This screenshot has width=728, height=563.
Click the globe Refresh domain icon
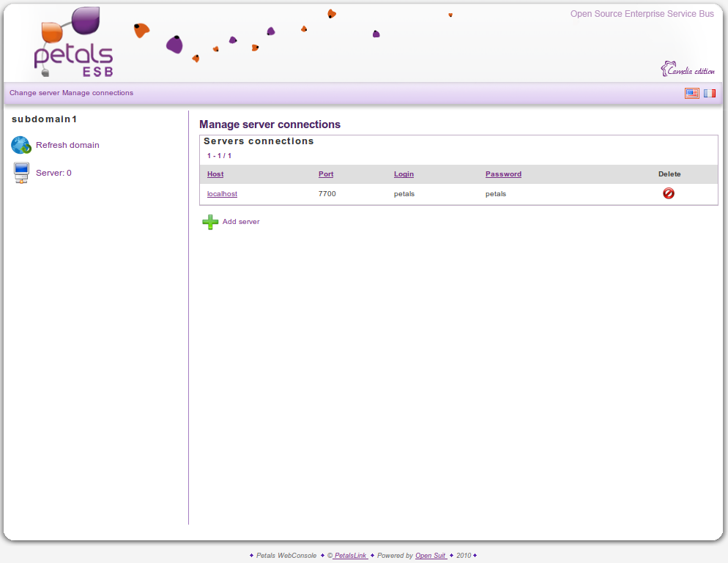(21, 145)
